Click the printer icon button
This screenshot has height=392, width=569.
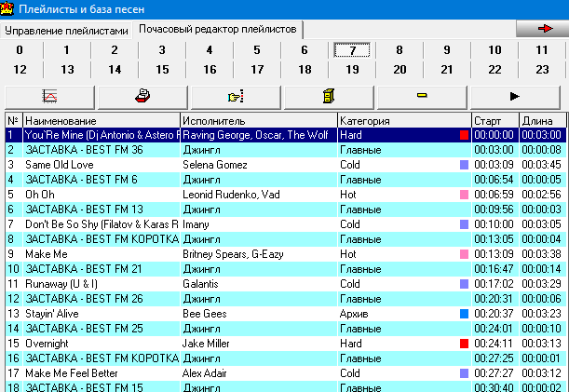tap(142, 97)
